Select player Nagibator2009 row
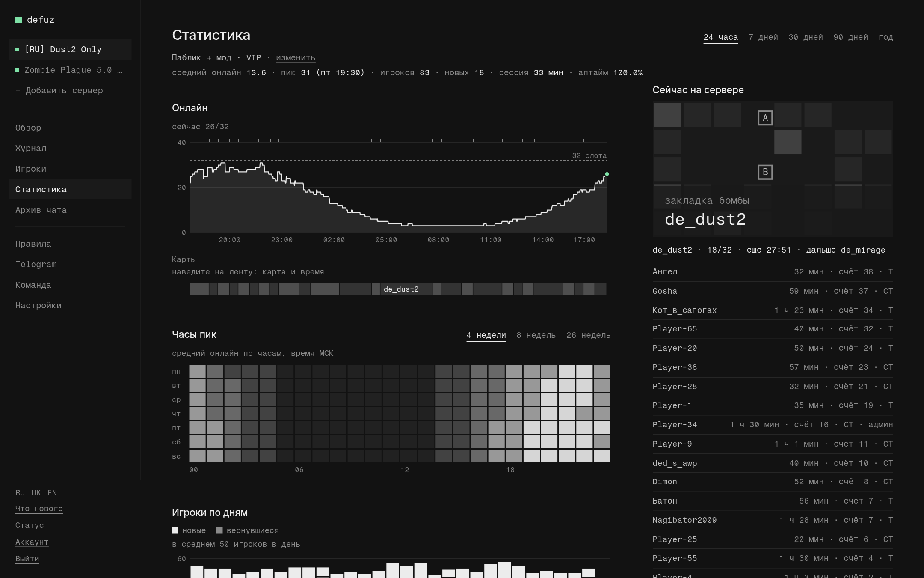This screenshot has height=578, width=924. 773,520
